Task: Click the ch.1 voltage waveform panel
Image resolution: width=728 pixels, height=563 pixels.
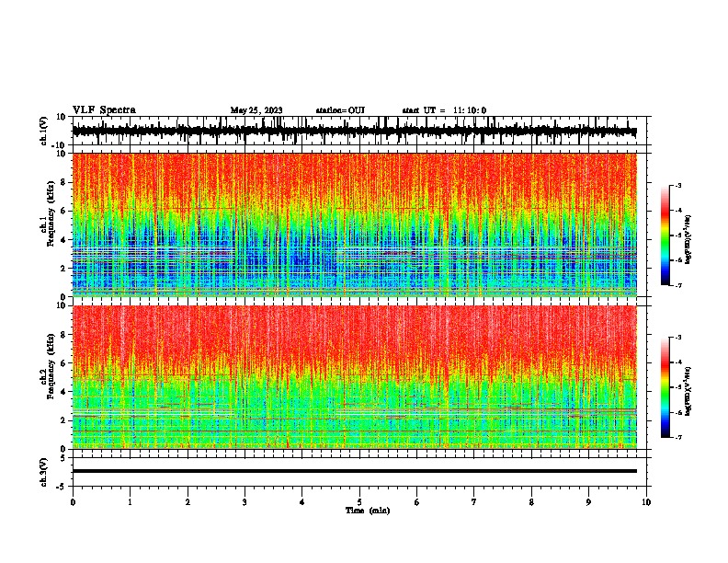Action: 361,131
